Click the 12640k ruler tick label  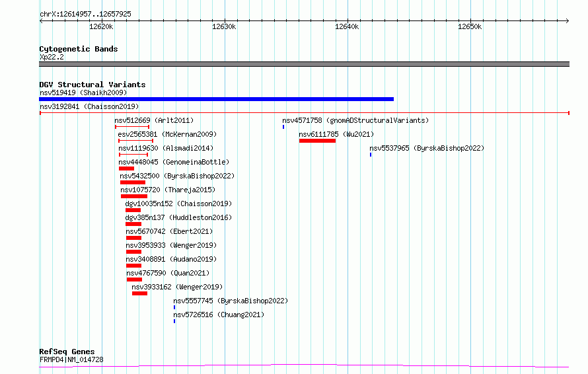coord(347,26)
